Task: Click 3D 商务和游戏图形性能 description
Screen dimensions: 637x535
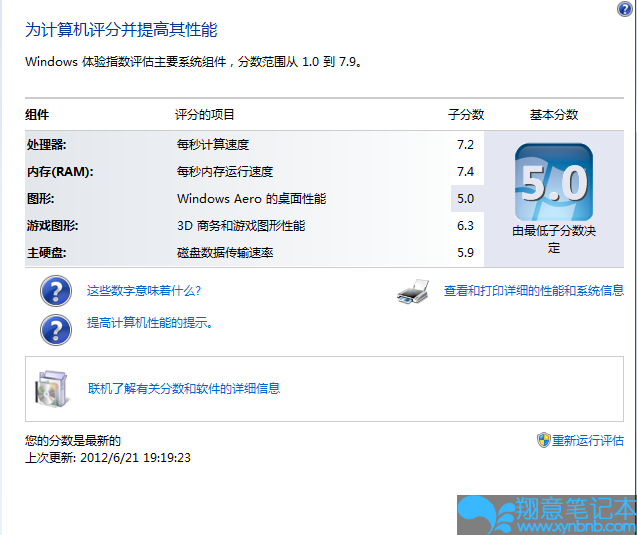Action: 241,225
